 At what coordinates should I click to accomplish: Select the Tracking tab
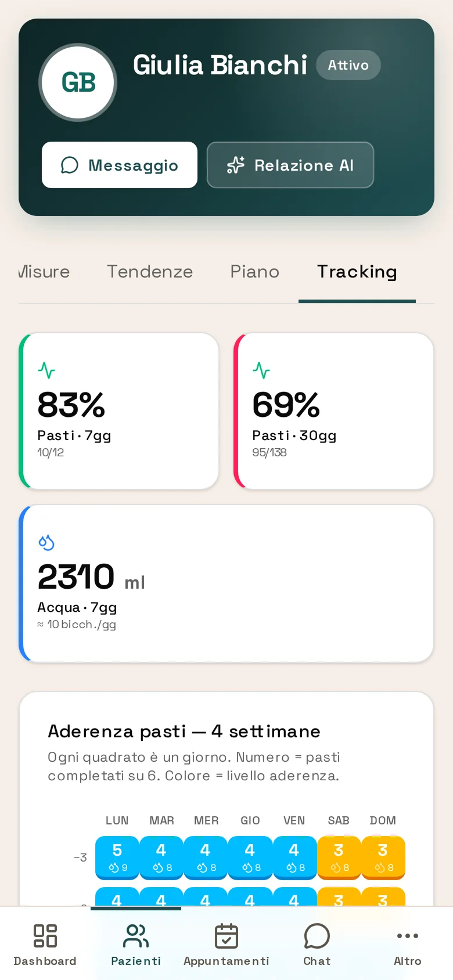(357, 272)
